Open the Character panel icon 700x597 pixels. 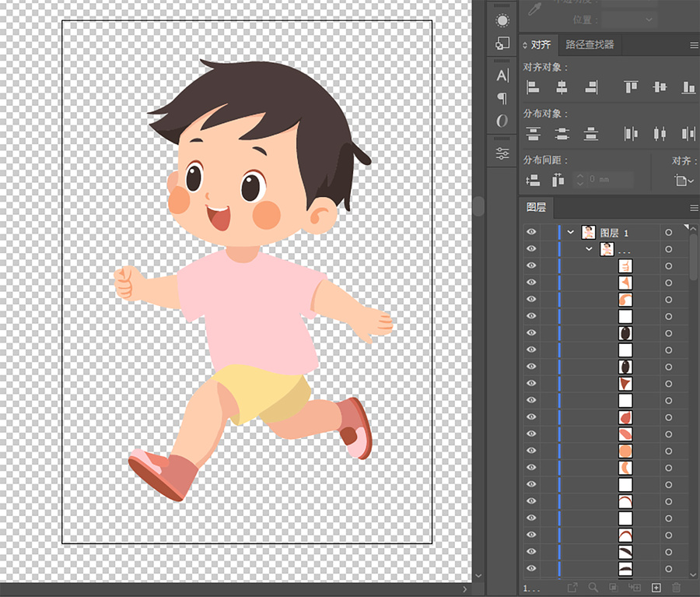(502, 76)
